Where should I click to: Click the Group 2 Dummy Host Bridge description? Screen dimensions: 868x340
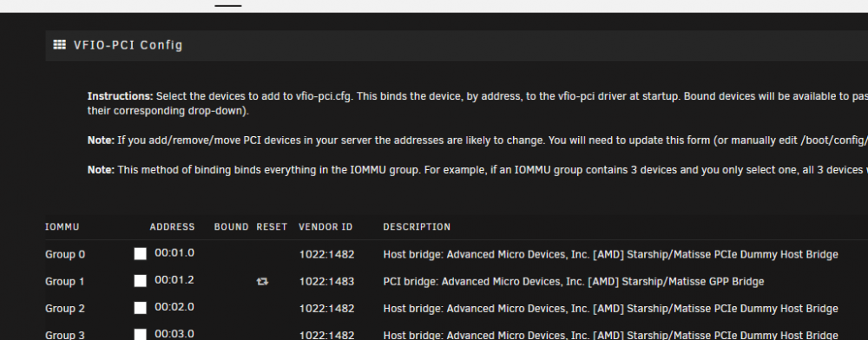pyautogui.click(x=610, y=309)
